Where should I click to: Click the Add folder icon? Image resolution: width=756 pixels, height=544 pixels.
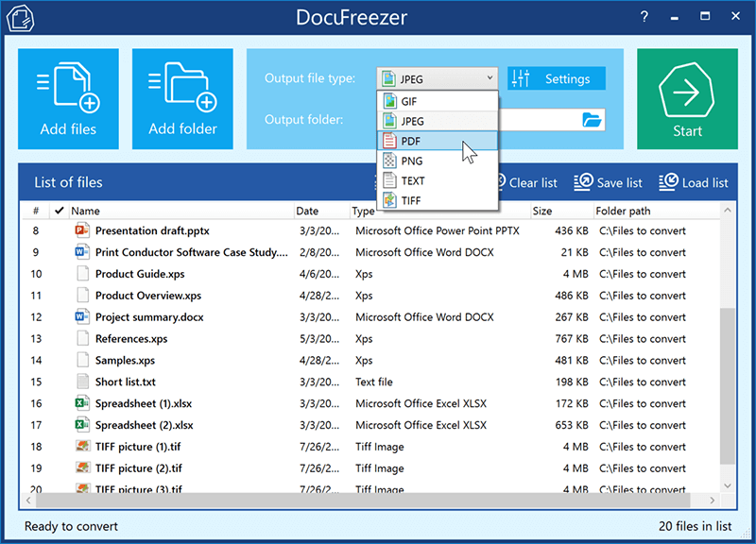click(x=181, y=85)
